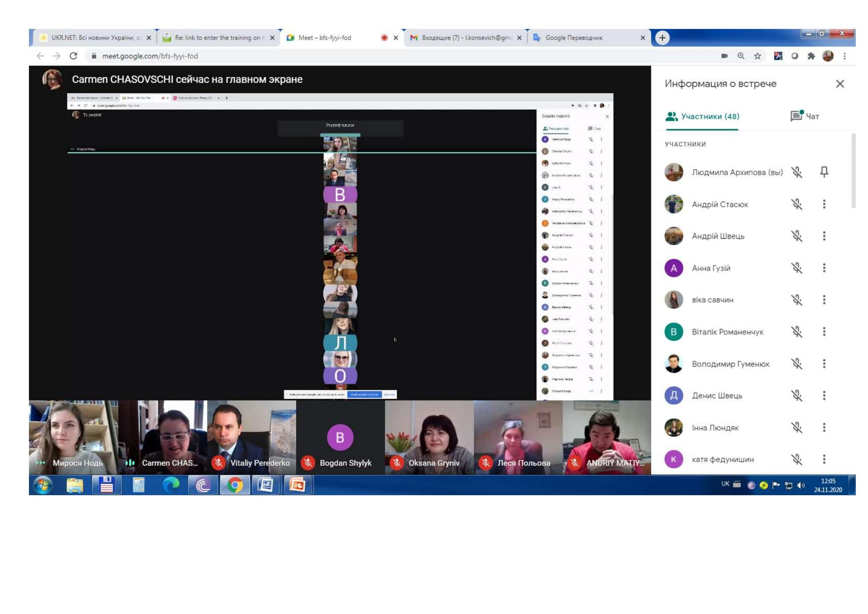Expand options menu for Володимир Гуменюк

coord(824,364)
